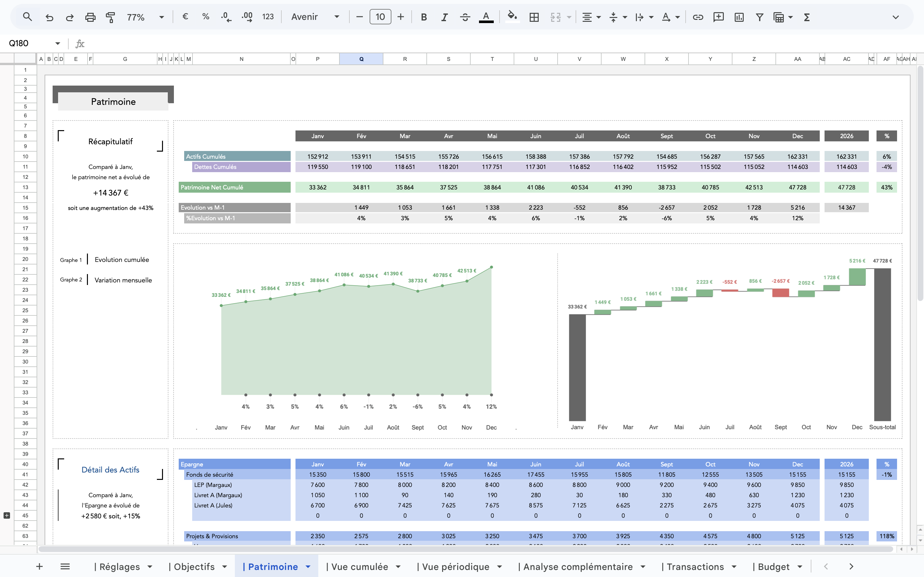924x577 pixels.
Task: Add a new sheet with plus button
Action: pyautogui.click(x=39, y=567)
